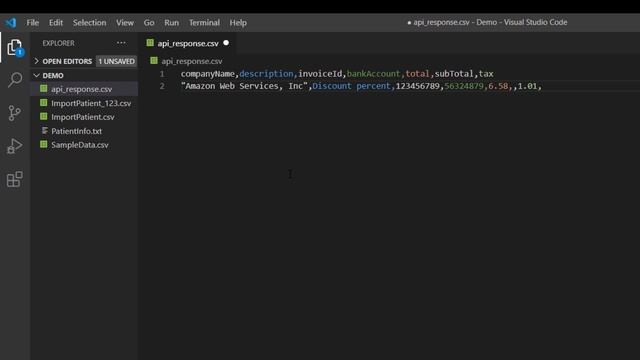Open Explorer more actions ellipsis
This screenshot has width=640, height=360.
pyautogui.click(x=121, y=43)
